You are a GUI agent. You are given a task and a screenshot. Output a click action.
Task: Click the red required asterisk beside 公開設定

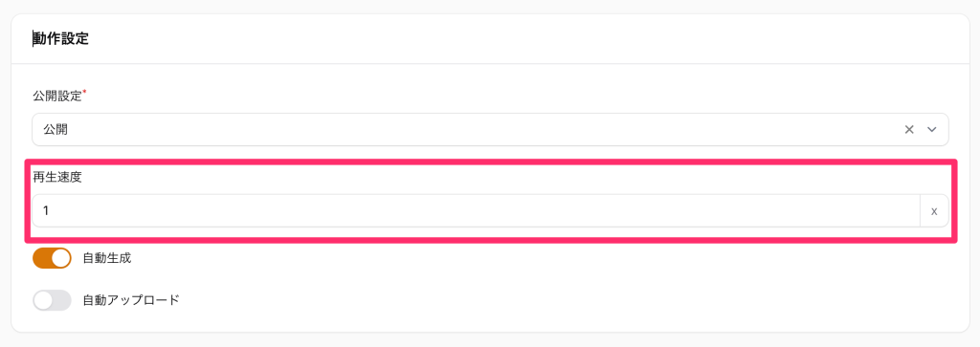point(85,93)
